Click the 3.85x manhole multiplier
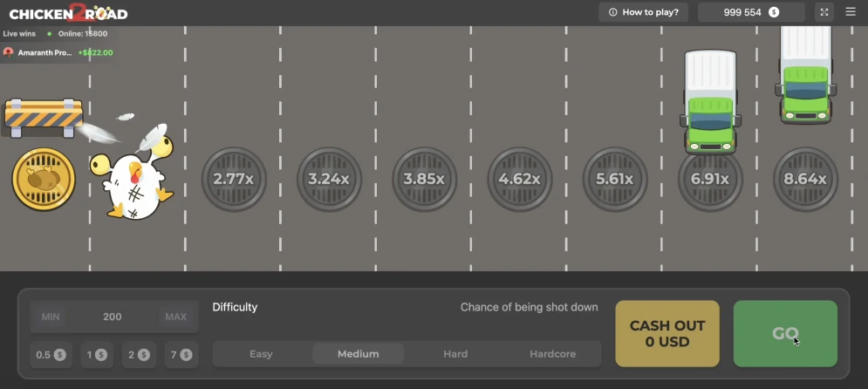Image resolution: width=868 pixels, height=389 pixels. (424, 179)
